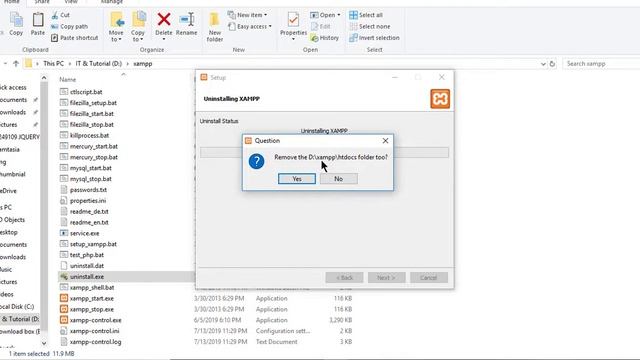Screen dimensions: 640x360
Task: Click the uninstall.exe file icon
Action: click(64, 276)
